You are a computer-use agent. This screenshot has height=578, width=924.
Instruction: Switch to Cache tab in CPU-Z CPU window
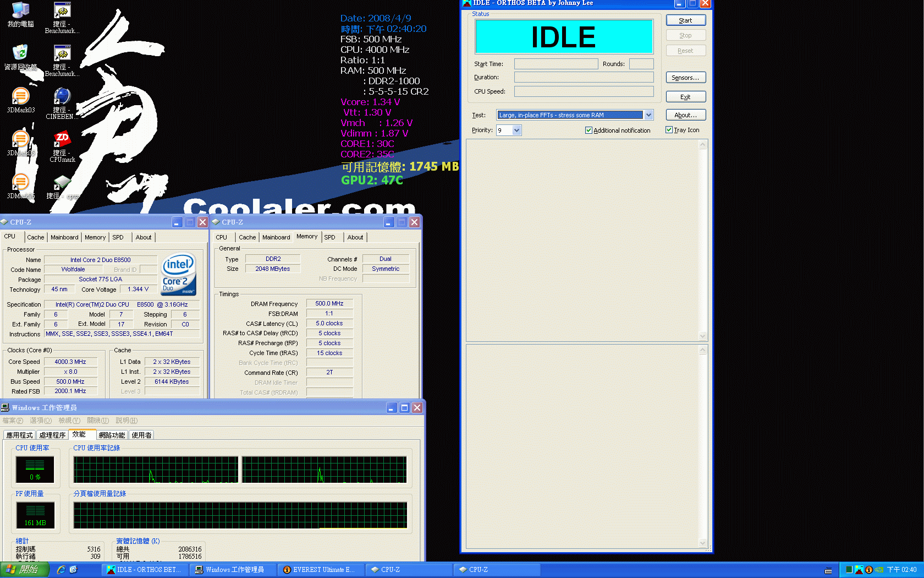coord(35,237)
